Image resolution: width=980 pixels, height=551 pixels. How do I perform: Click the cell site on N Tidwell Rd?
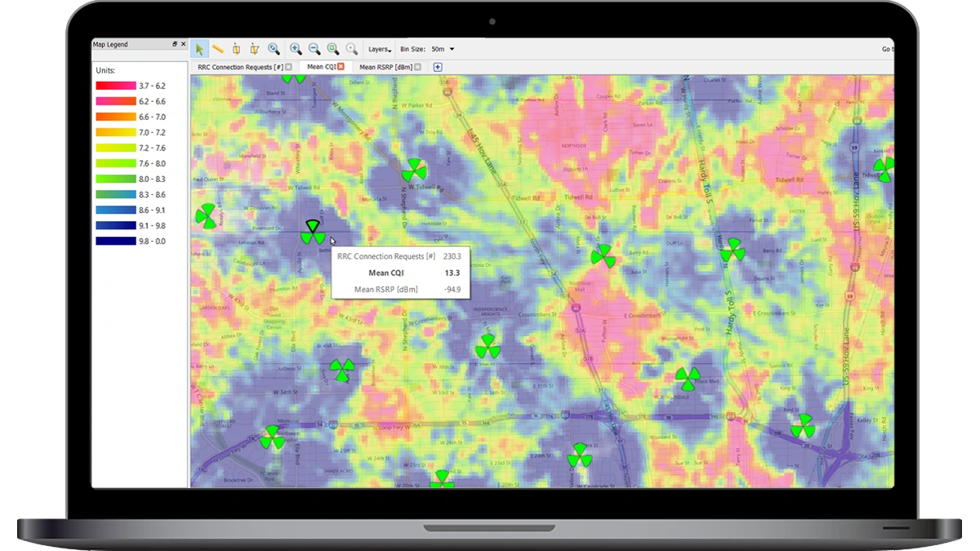(414, 171)
